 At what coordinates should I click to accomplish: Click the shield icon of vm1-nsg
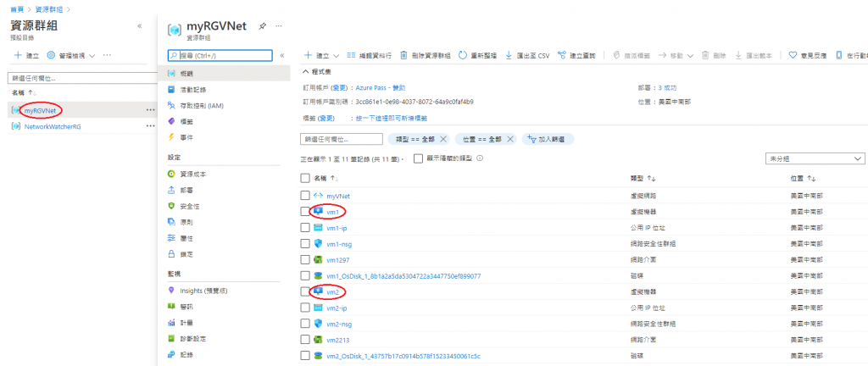(x=319, y=244)
